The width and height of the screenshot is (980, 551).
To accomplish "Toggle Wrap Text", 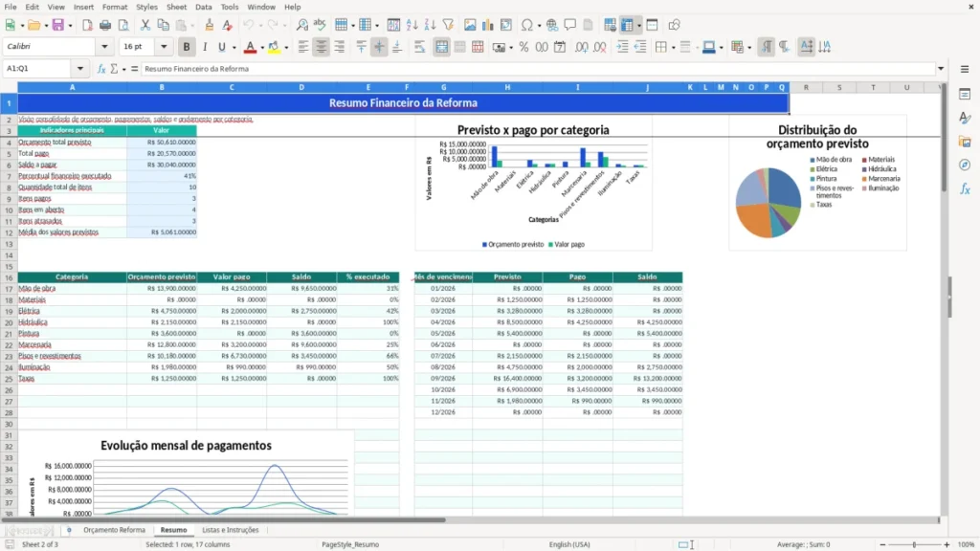I will [419, 47].
